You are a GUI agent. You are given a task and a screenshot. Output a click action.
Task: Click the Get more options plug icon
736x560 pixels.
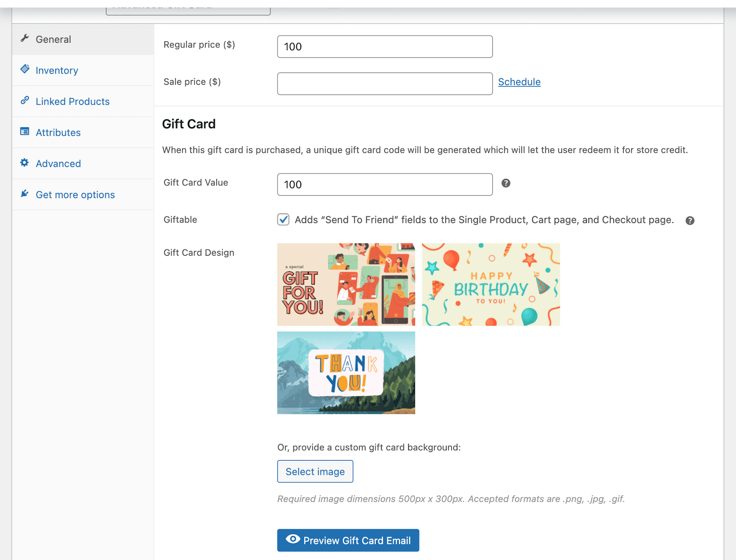coord(25,194)
